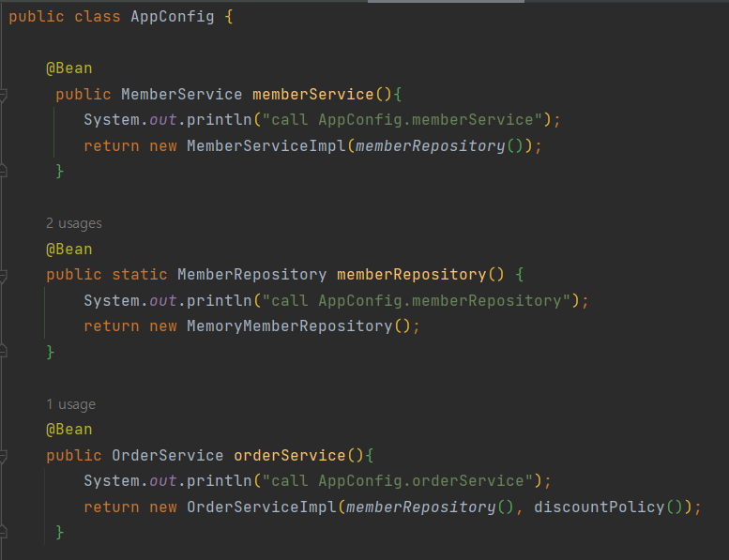Click the @Bean annotation above orderService
The image size is (729, 560).
point(69,430)
